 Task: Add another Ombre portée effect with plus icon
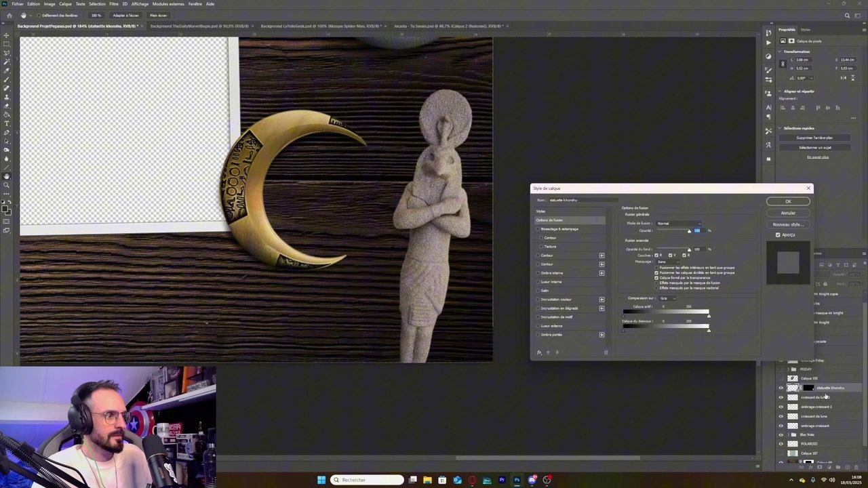601,335
